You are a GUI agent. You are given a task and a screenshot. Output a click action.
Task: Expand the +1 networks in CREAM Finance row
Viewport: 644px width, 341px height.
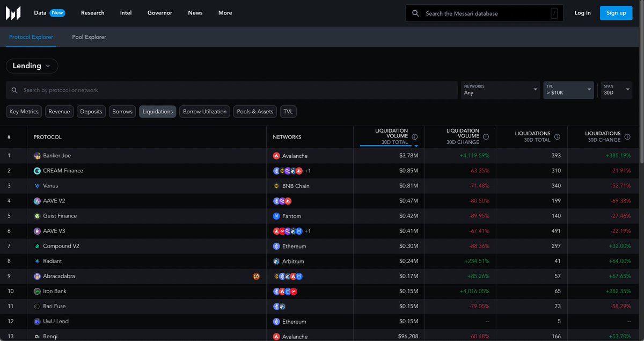coord(308,171)
